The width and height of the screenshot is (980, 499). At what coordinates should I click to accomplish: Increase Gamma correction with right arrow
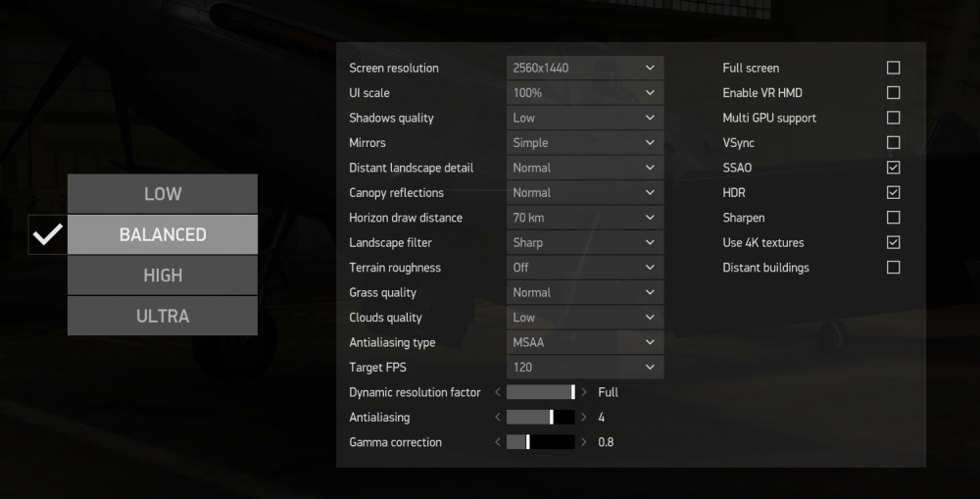click(584, 442)
